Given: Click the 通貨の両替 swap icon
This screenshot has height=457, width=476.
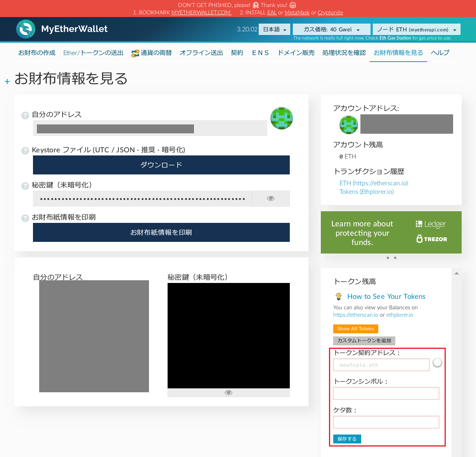Looking at the screenshot, I should pos(135,53).
